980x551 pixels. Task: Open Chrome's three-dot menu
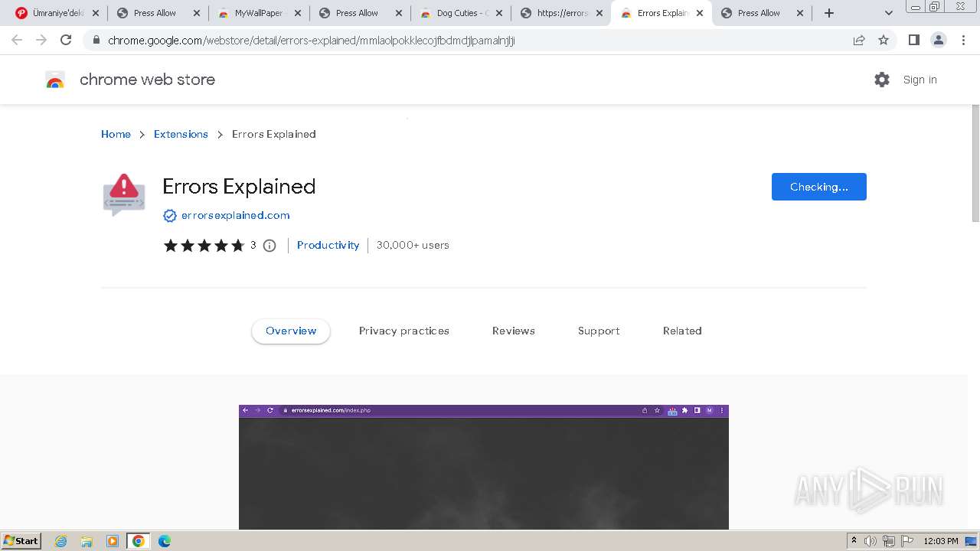coord(964,40)
